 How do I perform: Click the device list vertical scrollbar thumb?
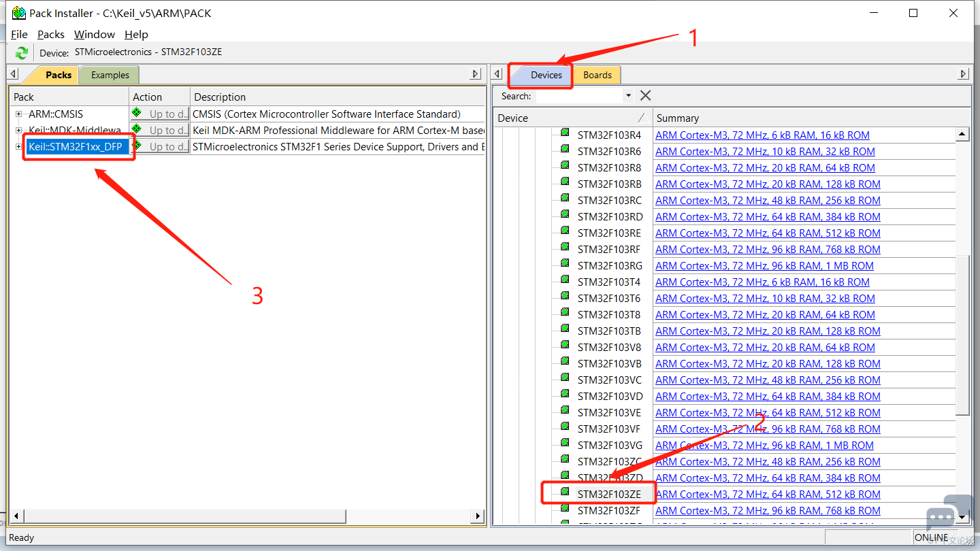[x=962, y=335]
